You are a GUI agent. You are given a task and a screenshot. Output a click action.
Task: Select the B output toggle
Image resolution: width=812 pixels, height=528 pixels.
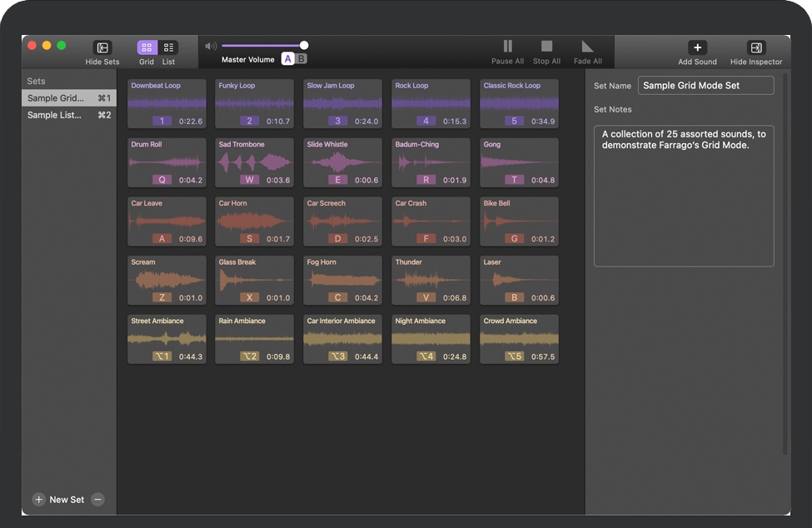(x=301, y=59)
